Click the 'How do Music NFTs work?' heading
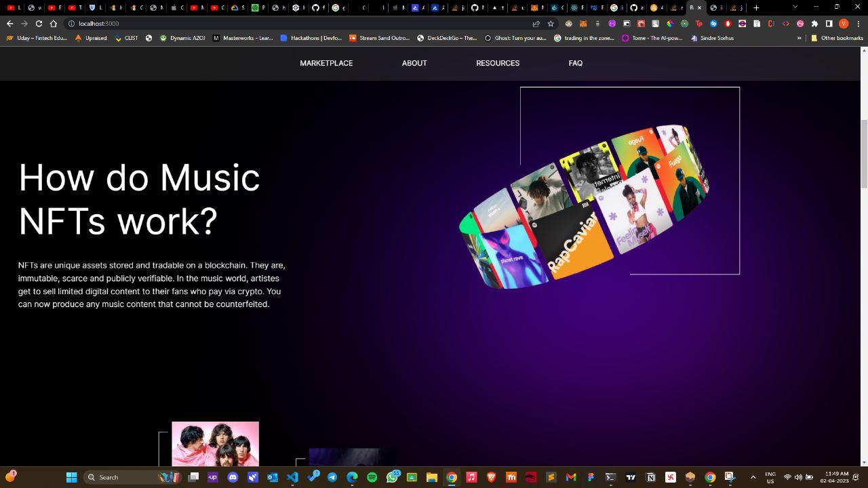 tap(139, 199)
